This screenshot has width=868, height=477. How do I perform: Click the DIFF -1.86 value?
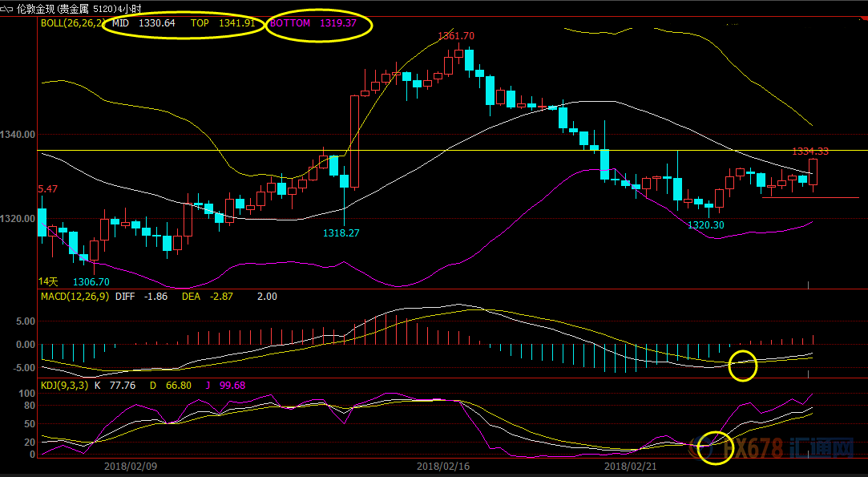click(142, 297)
